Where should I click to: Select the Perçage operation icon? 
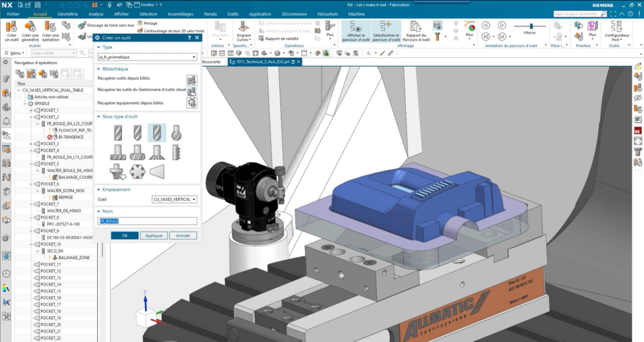(140, 23)
